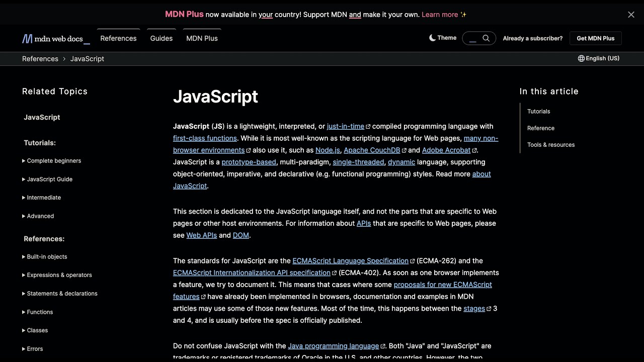The height and width of the screenshot is (362, 644).
Task: Click the search magnifier icon
Action: coord(486,38)
